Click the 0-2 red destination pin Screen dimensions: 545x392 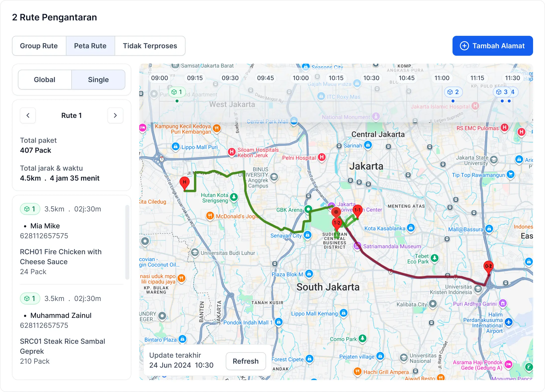pos(488,266)
